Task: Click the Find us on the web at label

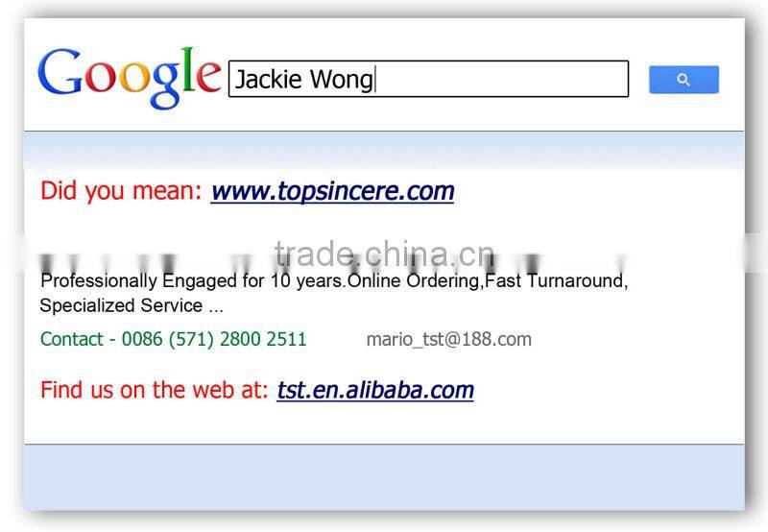Action: [155, 390]
